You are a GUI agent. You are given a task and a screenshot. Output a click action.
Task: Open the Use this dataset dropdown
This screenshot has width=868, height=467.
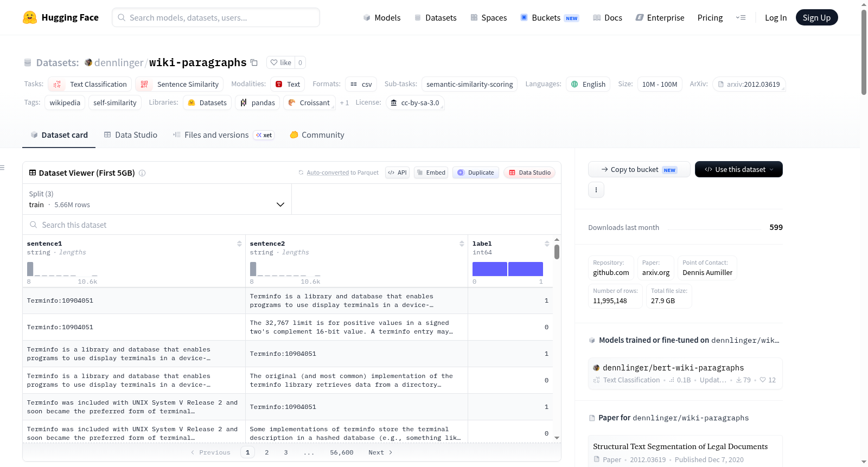pos(739,169)
